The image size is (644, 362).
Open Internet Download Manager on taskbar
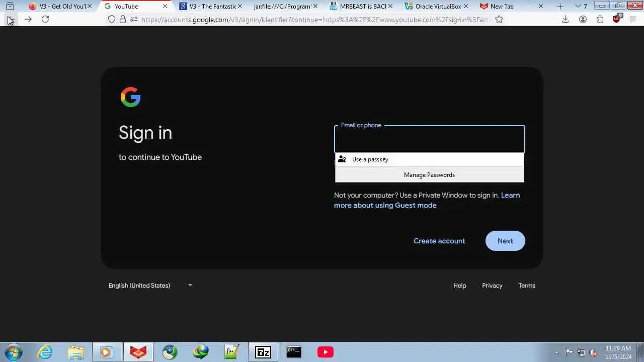coord(201,352)
